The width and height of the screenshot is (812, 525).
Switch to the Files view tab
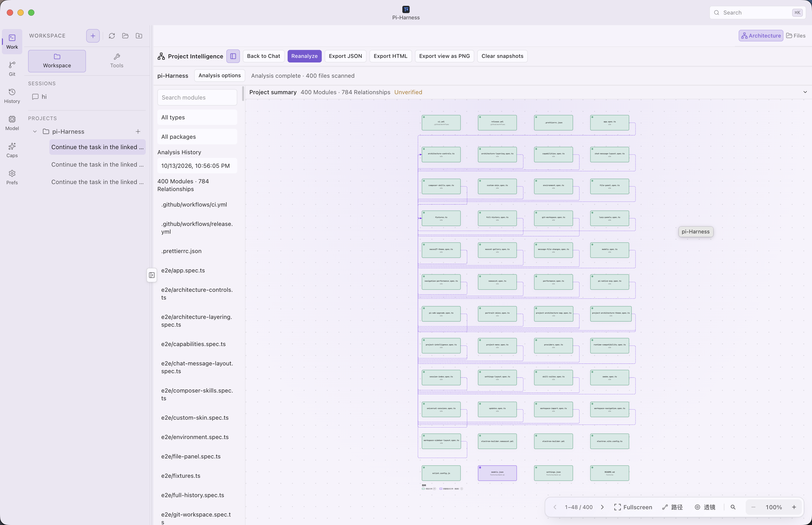(x=796, y=36)
